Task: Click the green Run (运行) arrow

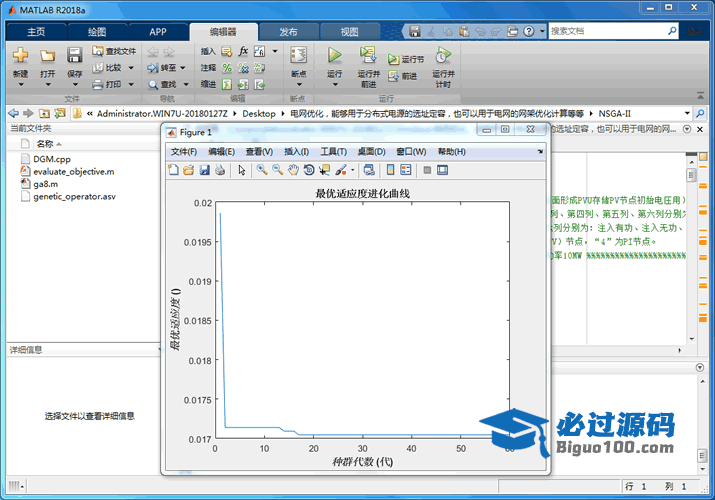Action: [x=334, y=55]
